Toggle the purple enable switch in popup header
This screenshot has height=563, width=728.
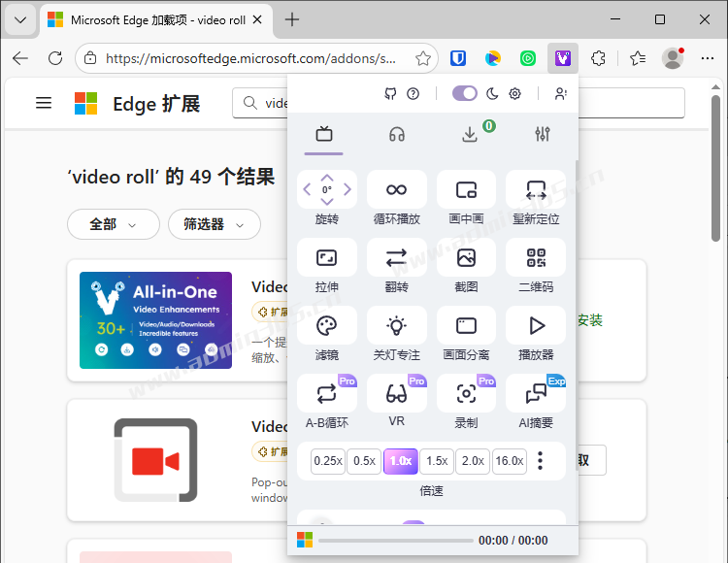pos(465,93)
